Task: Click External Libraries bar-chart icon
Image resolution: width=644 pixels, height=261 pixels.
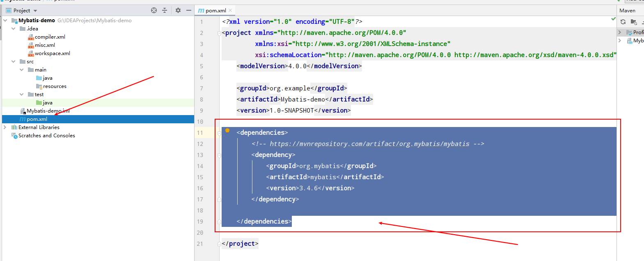Action: coord(14,127)
